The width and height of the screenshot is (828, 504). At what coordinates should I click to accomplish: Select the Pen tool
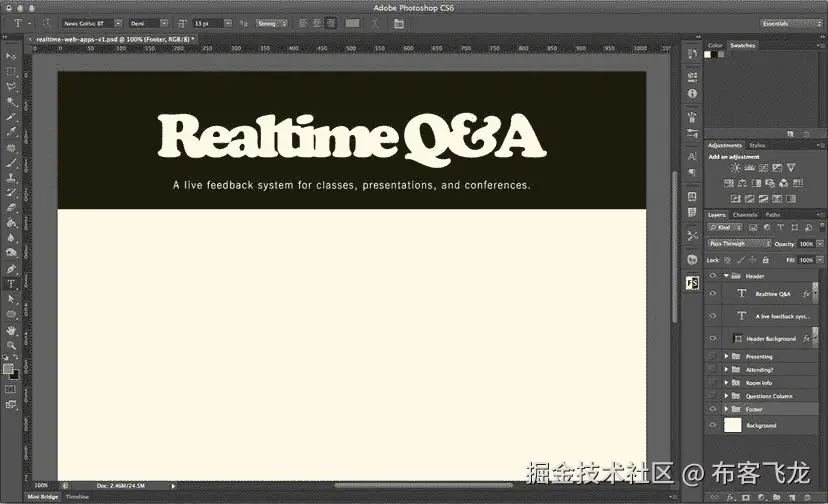coord(11,269)
